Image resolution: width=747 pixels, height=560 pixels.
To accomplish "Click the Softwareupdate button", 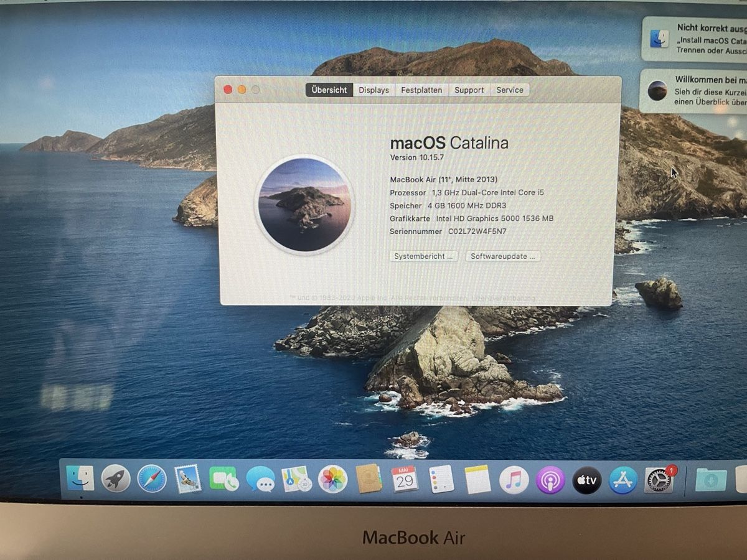I will tap(503, 256).
